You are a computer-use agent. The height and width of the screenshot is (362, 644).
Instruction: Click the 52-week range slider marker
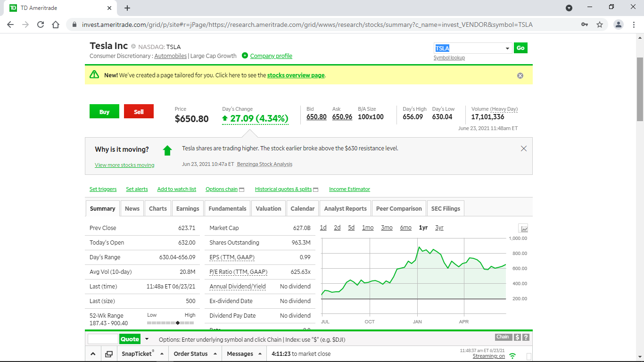pyautogui.click(x=178, y=323)
